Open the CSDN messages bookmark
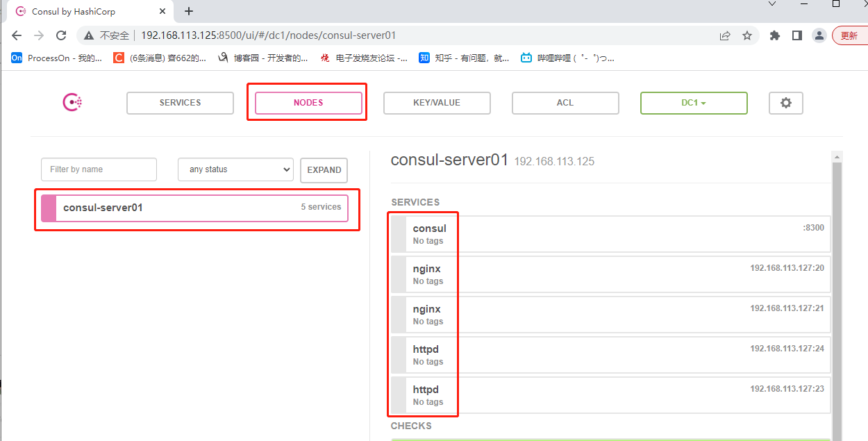The width and height of the screenshot is (868, 441). (x=160, y=58)
